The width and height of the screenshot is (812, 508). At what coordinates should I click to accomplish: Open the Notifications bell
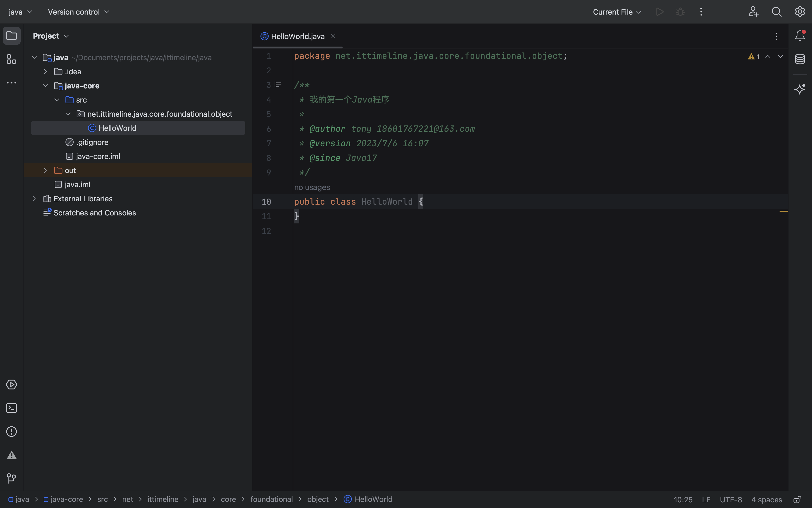pos(800,36)
